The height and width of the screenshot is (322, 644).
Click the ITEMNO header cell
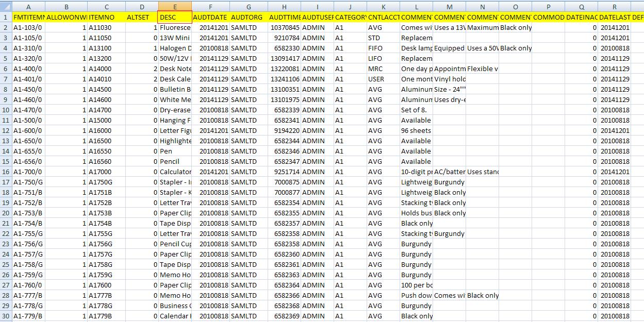click(107, 17)
